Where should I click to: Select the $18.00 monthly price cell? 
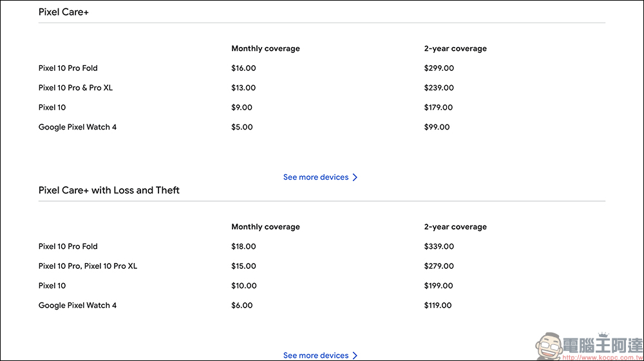(243, 246)
